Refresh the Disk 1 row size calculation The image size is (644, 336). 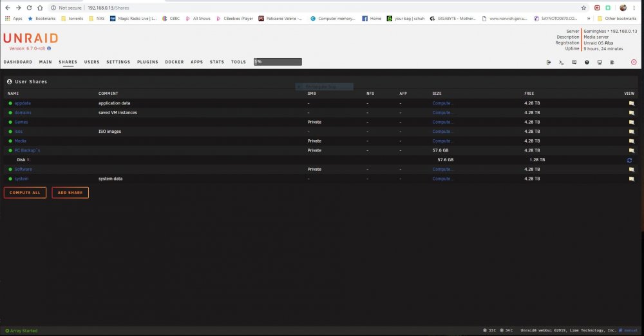click(x=629, y=160)
